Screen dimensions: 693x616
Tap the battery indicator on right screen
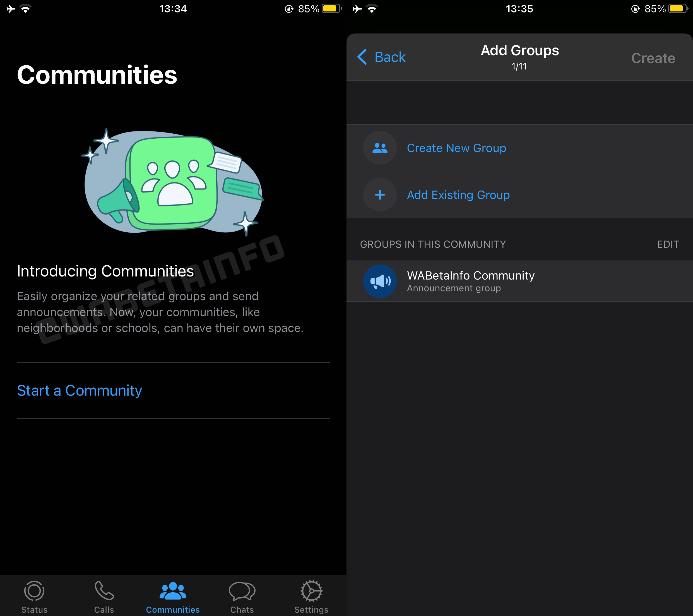[677, 9]
